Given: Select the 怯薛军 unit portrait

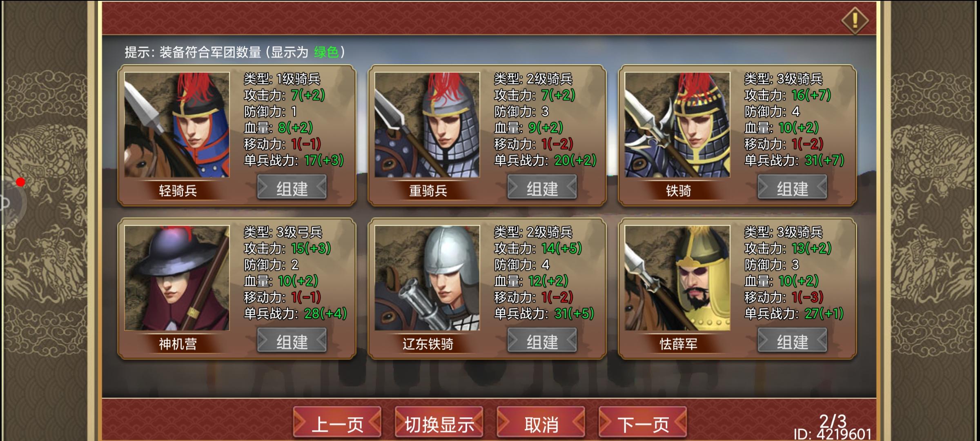Looking at the screenshot, I should coord(677,278).
